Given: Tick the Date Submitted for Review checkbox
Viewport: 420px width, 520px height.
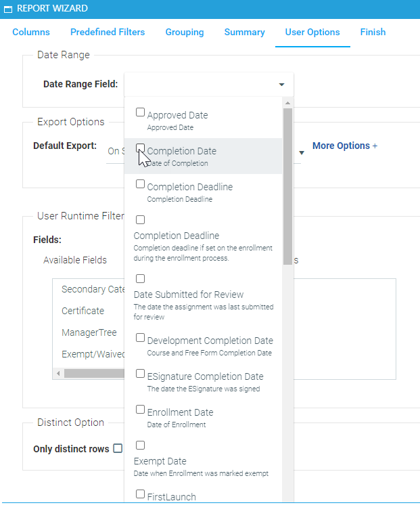Looking at the screenshot, I should (140, 279).
